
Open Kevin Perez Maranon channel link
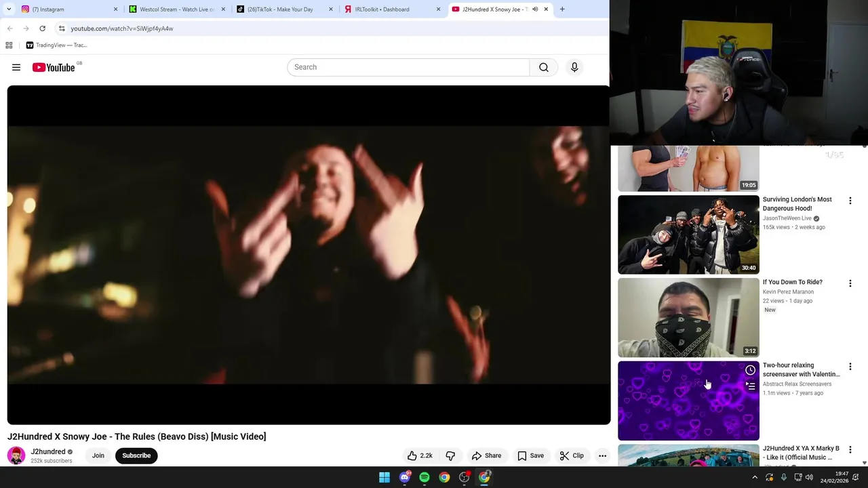788,292
